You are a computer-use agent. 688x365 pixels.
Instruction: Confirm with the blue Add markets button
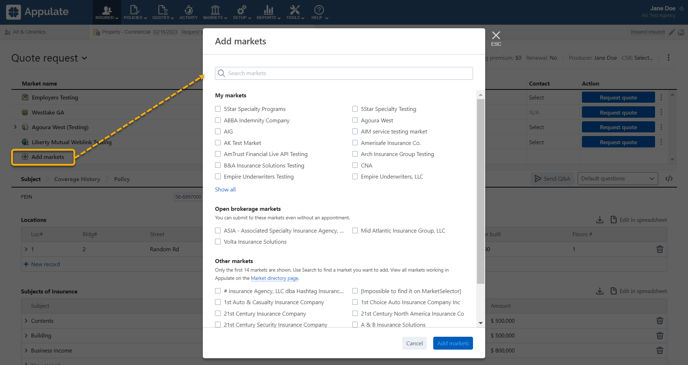click(453, 343)
